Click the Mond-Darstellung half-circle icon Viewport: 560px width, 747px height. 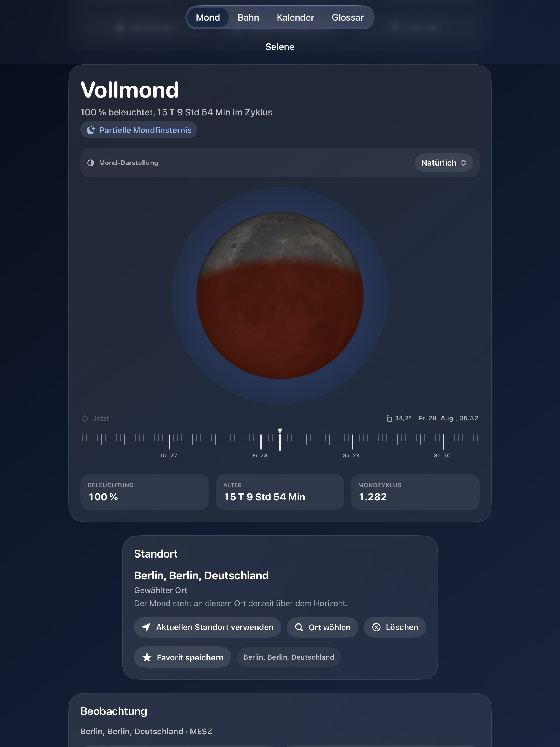coord(90,163)
